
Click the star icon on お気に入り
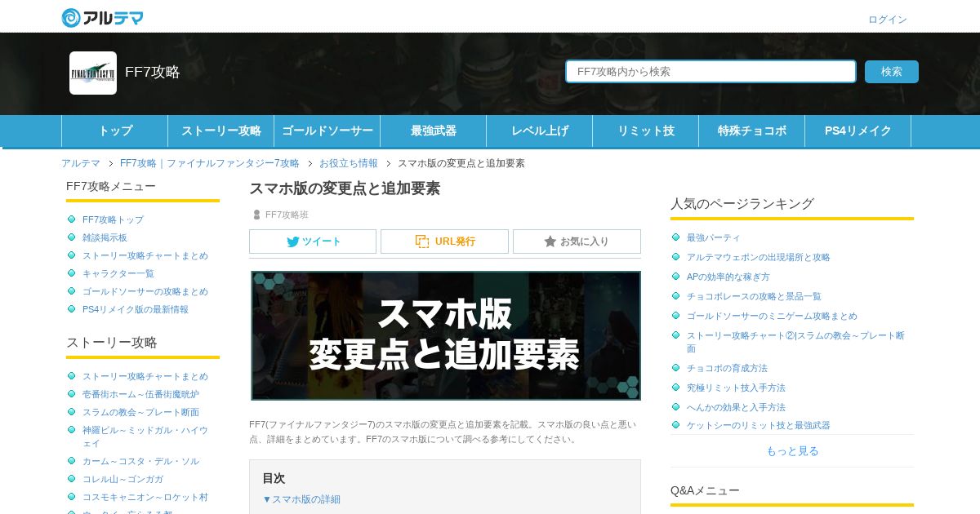pyautogui.click(x=550, y=241)
